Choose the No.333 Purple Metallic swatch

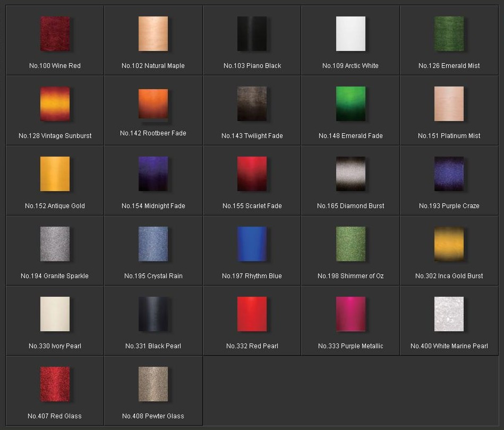tap(351, 314)
